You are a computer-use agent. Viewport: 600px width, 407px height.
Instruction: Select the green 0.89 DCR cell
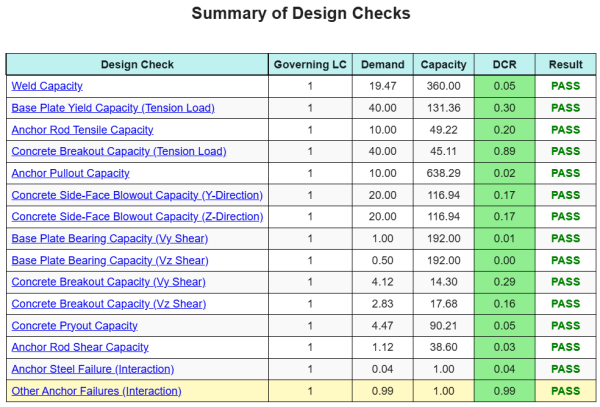(x=505, y=152)
